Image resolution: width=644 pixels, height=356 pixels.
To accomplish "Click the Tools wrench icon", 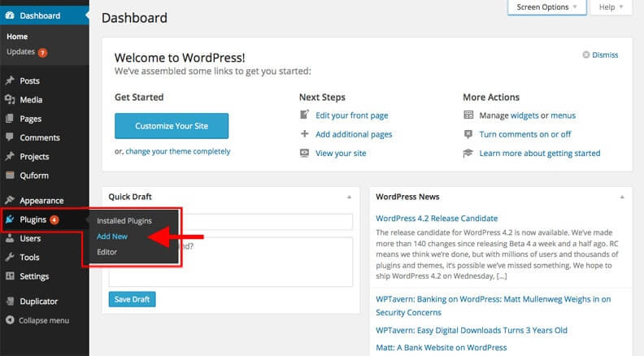I will click(10, 257).
